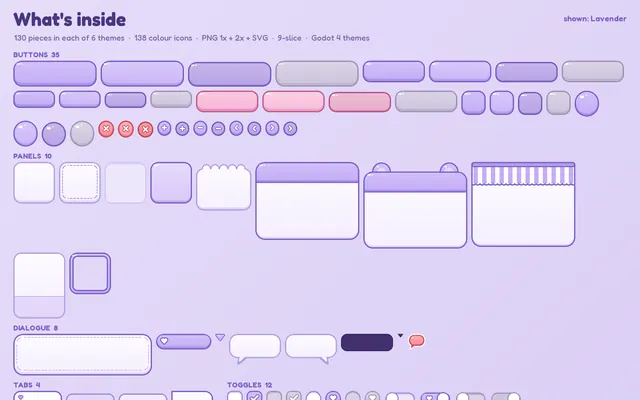This screenshot has height=400, width=640.
Task: Click the darker right-chevron round button
Action: click(x=290, y=129)
